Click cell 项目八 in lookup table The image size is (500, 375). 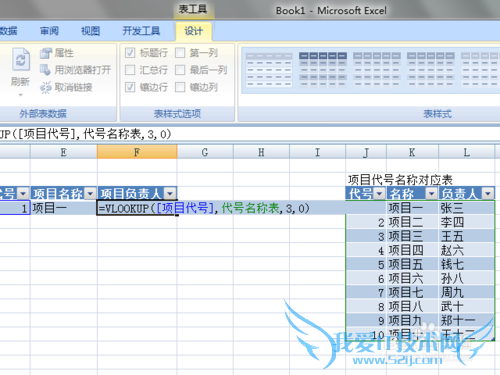tap(412, 306)
